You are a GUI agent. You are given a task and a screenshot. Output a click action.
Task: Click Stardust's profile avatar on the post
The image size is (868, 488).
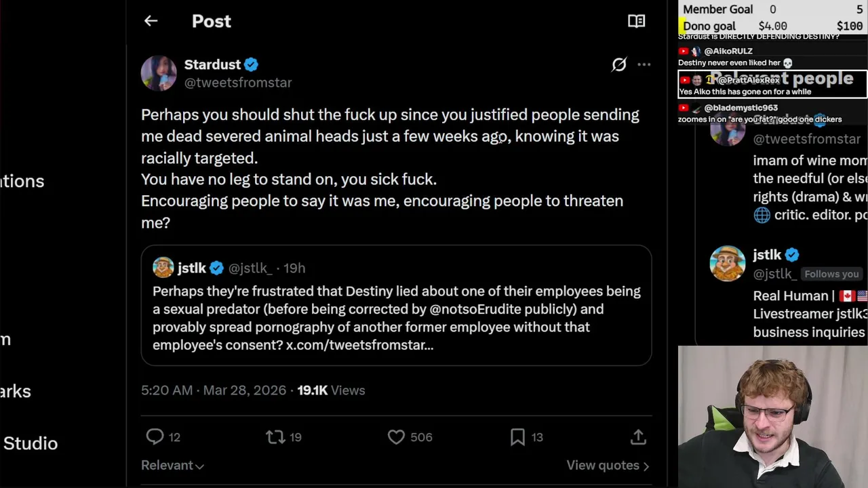click(159, 73)
